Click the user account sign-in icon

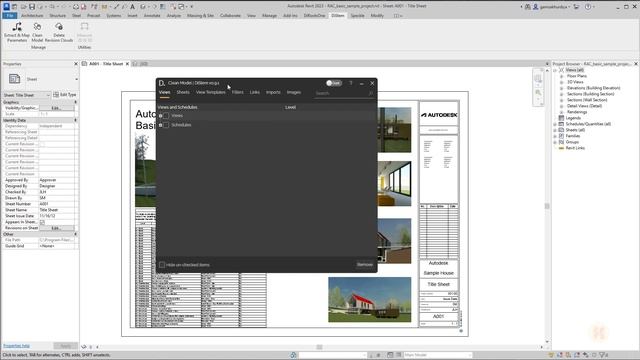point(535,7)
